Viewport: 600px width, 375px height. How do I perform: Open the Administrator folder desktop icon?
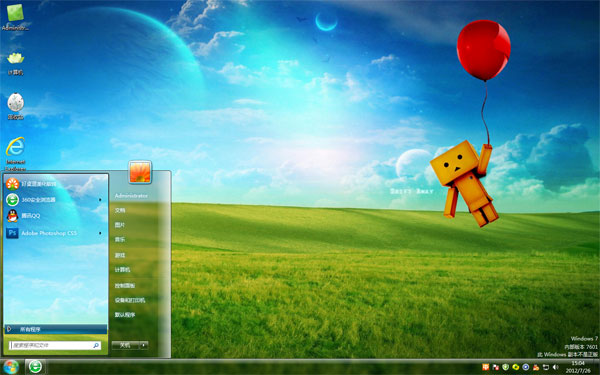15,17
